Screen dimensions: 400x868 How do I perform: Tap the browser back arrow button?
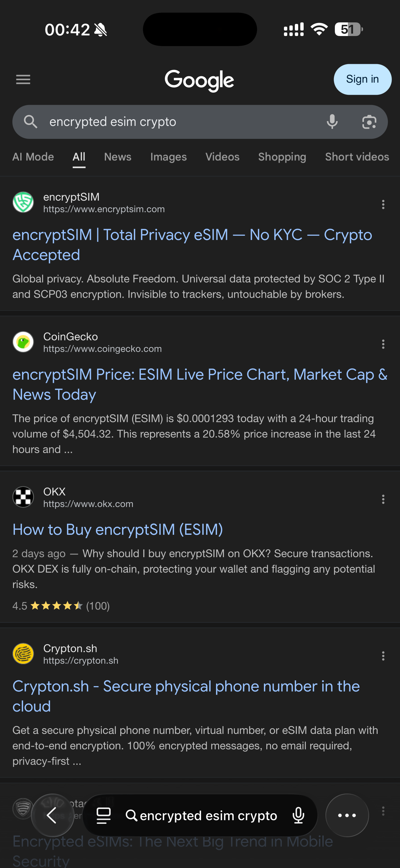point(52,815)
